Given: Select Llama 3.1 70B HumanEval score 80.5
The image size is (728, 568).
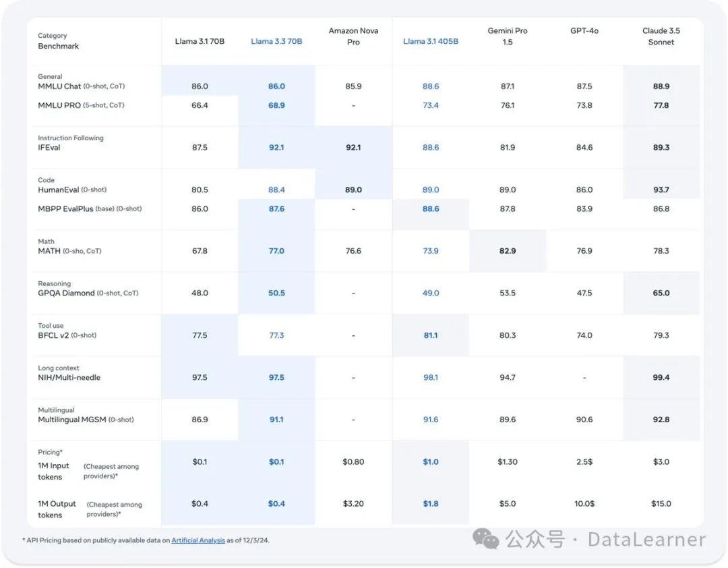Looking at the screenshot, I should pos(200,190).
